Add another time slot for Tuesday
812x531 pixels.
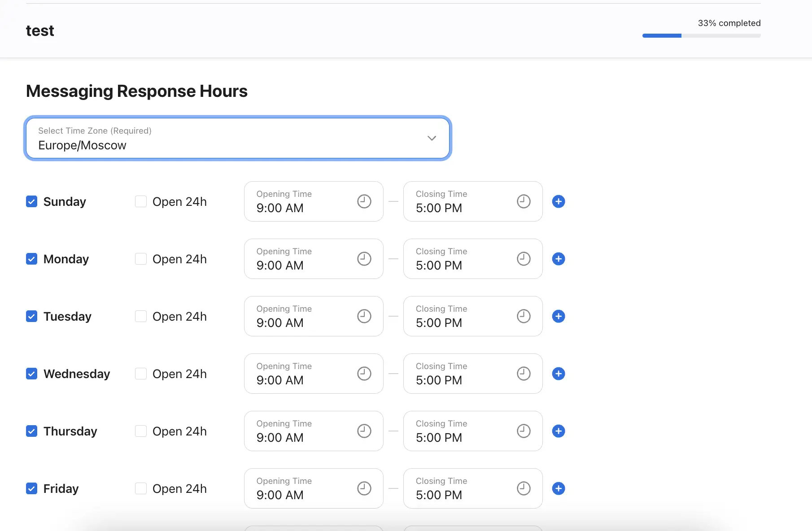(x=558, y=316)
